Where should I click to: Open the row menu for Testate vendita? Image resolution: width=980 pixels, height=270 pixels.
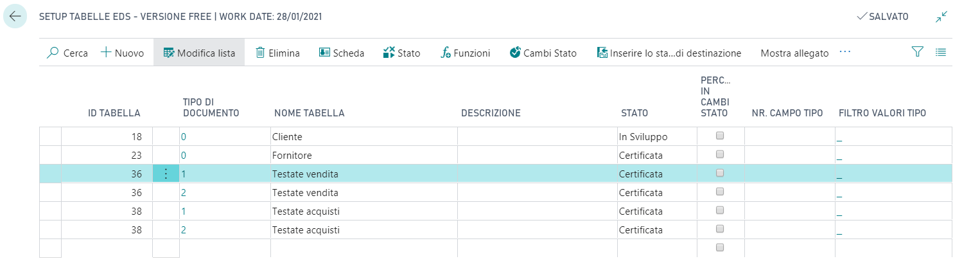click(166, 174)
